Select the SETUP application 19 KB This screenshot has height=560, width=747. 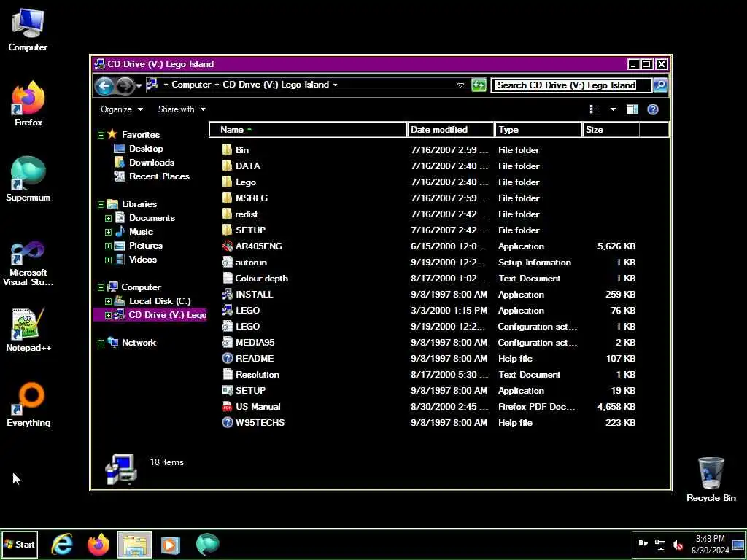click(x=244, y=391)
